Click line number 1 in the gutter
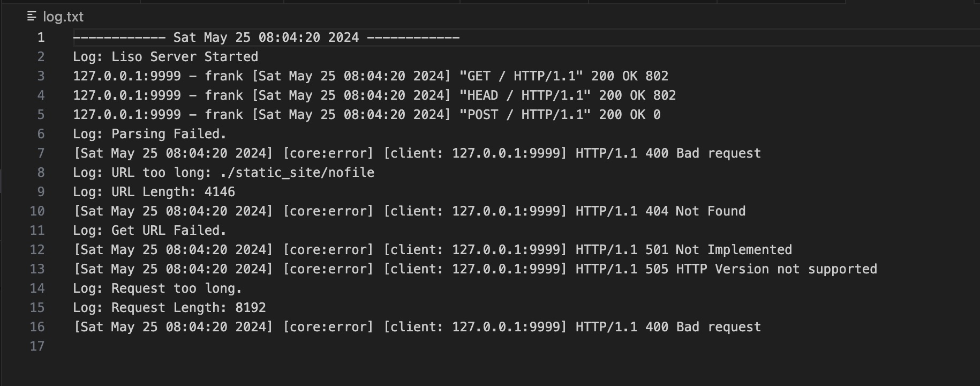980x386 pixels. [41, 38]
